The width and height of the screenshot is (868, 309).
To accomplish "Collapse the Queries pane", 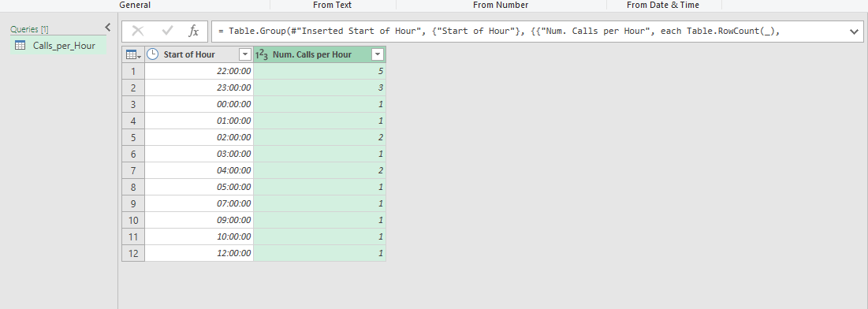I will pos(108,27).
